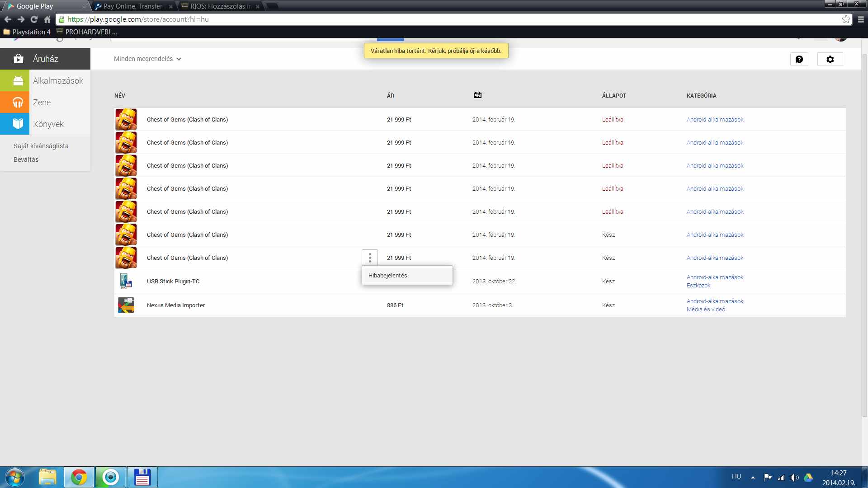This screenshot has width=868, height=488.
Task: Open the Chrome hamburger menu
Action: pos(861,19)
